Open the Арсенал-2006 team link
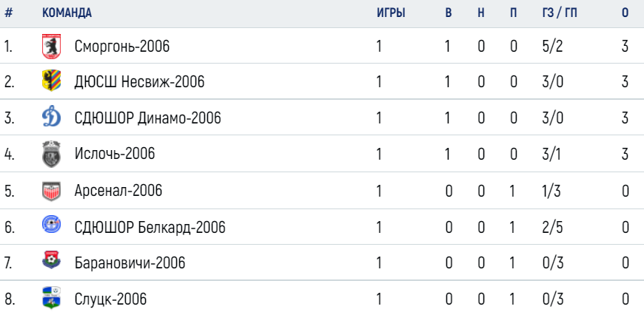The width and height of the screenshot is (644, 312). (x=118, y=191)
